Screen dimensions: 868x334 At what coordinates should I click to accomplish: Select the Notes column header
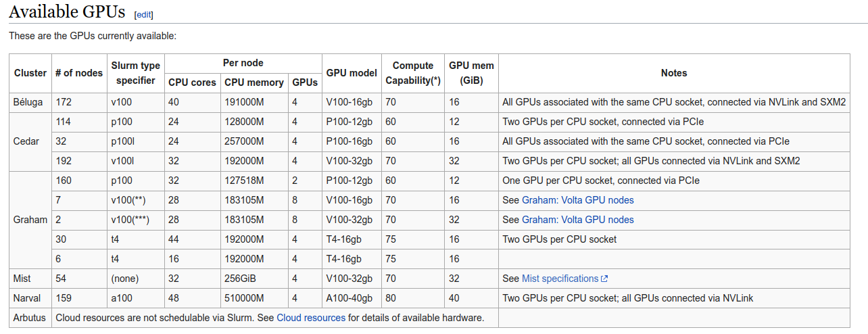673,73
